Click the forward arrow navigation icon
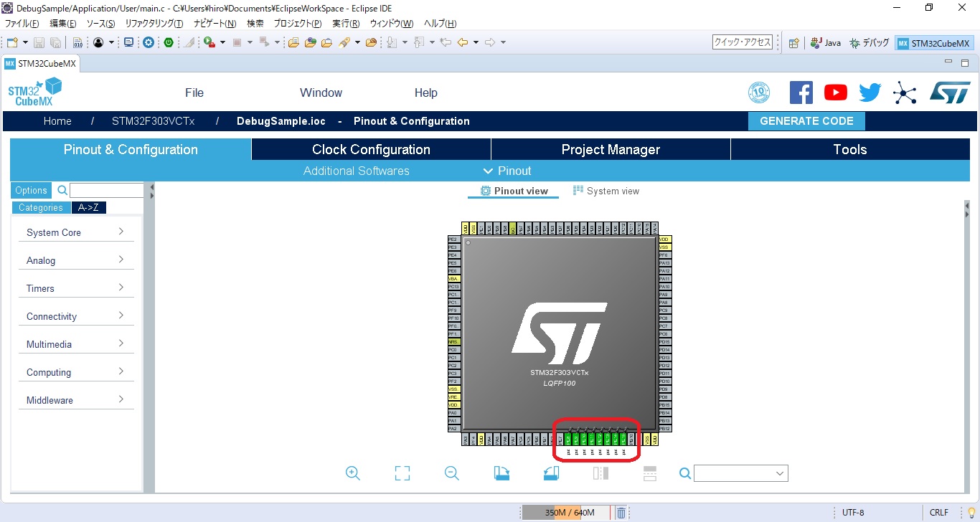 point(491,42)
